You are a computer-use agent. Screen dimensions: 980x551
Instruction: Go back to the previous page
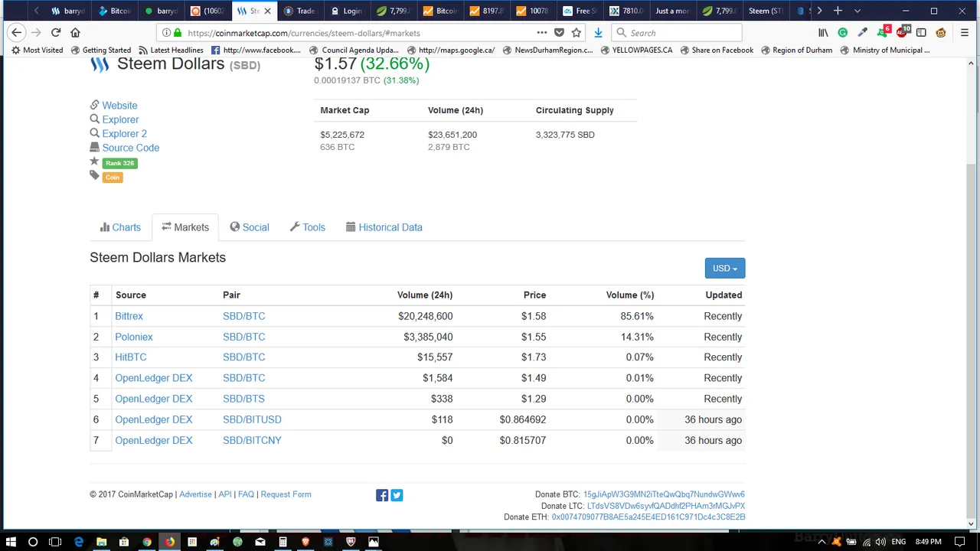(x=17, y=33)
